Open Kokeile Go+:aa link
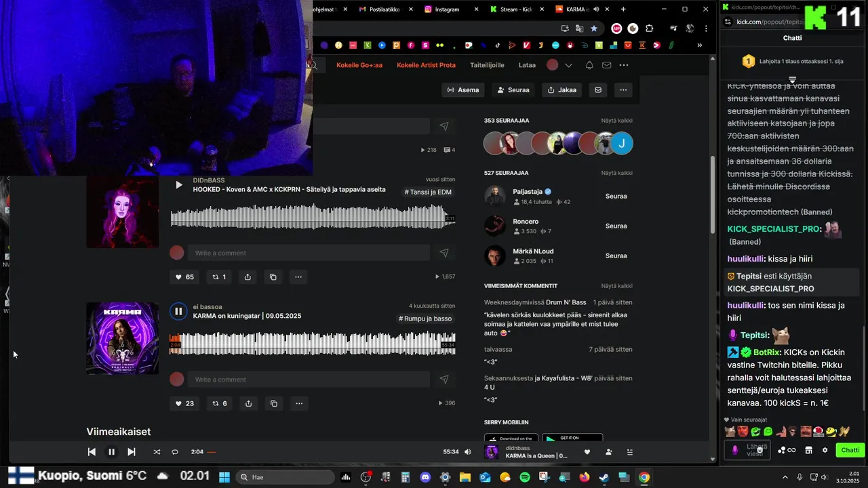The height and width of the screenshot is (488, 868). (x=359, y=65)
